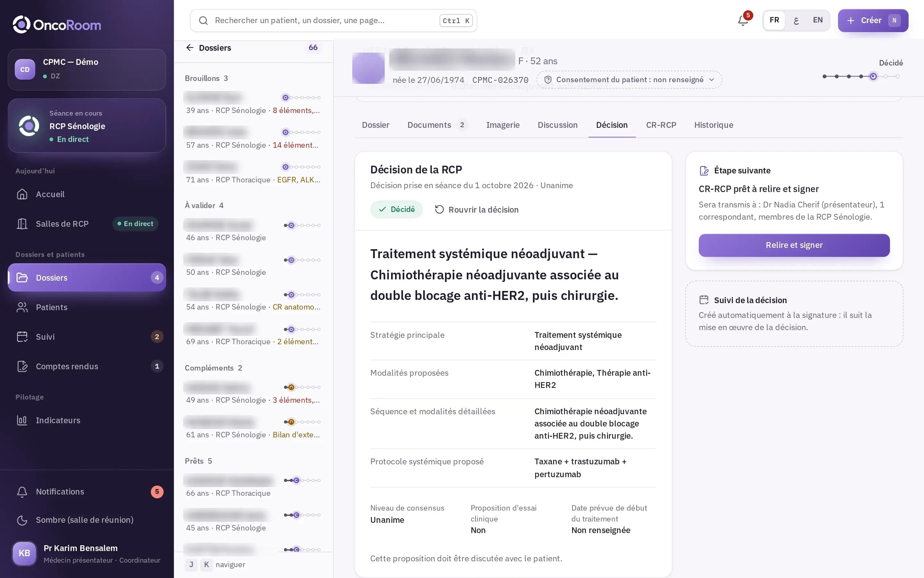Open Patients section in sidebar

click(87, 307)
